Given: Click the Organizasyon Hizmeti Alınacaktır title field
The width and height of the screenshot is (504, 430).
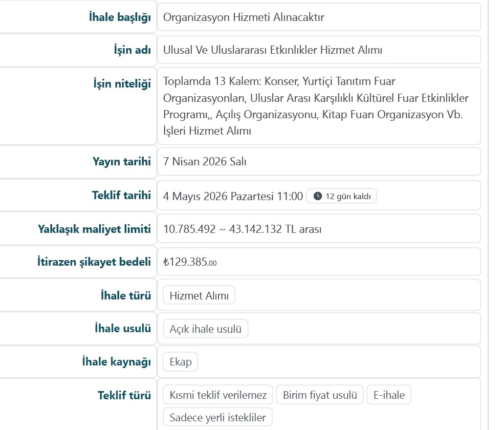Looking at the screenshot, I should coord(244,17).
